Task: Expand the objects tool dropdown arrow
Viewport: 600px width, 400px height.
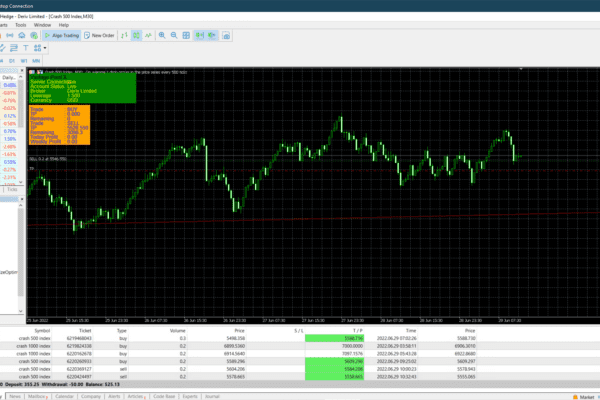Action: pos(45,48)
